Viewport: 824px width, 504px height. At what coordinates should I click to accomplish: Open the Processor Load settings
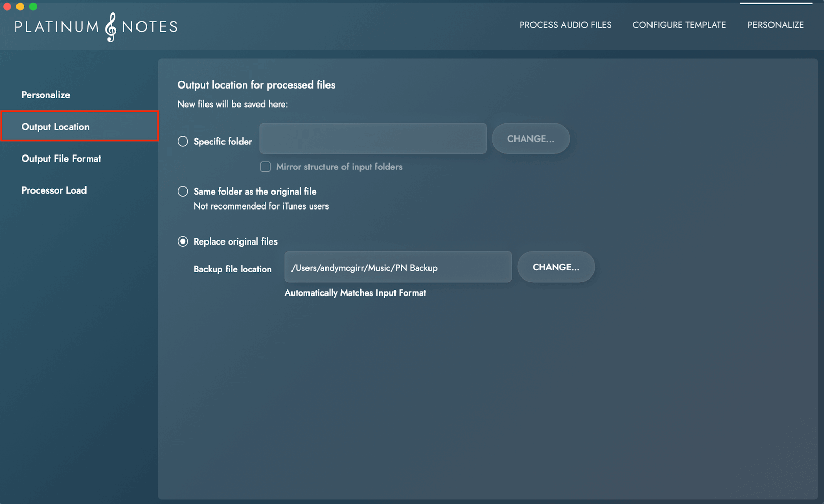point(54,190)
